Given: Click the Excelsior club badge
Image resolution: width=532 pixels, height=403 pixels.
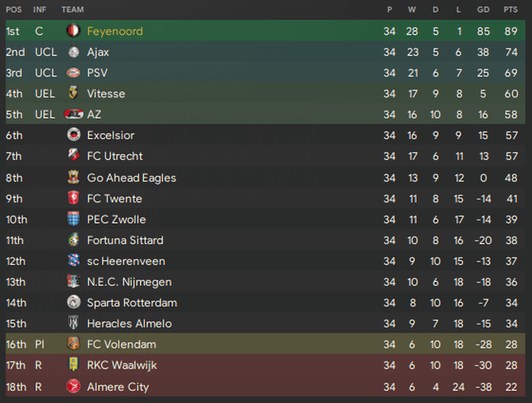Looking at the screenshot, I should point(74,135).
